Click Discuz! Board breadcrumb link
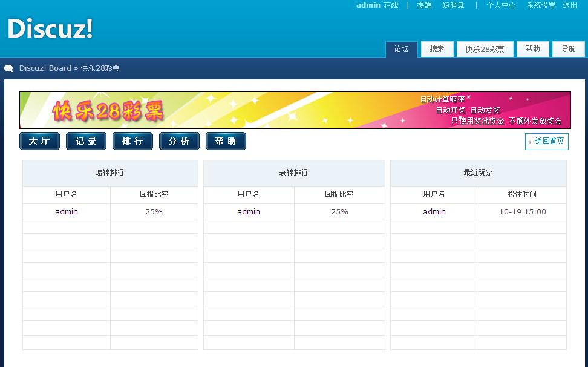The width and height of the screenshot is (588, 367). pyautogui.click(x=45, y=68)
